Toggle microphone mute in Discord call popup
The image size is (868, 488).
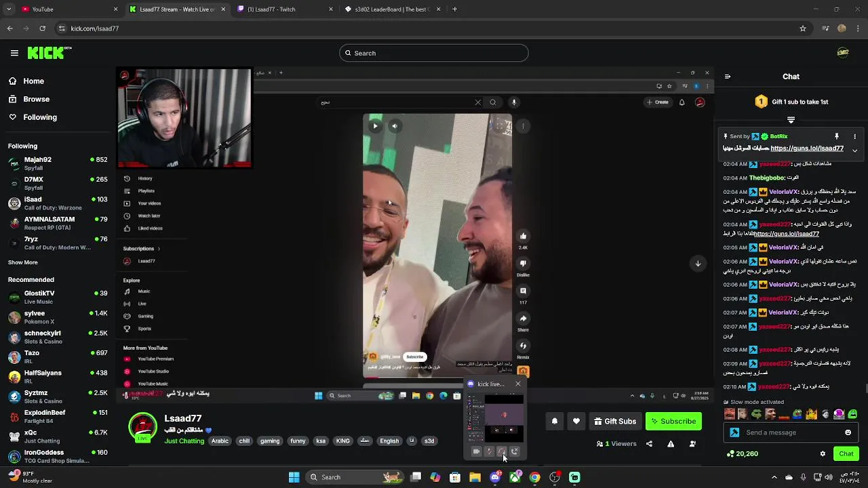489,451
